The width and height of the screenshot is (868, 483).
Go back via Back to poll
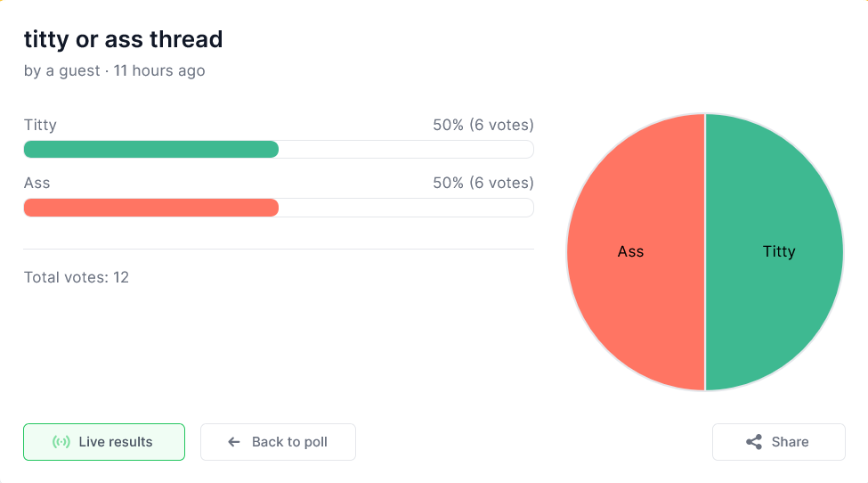(278, 442)
